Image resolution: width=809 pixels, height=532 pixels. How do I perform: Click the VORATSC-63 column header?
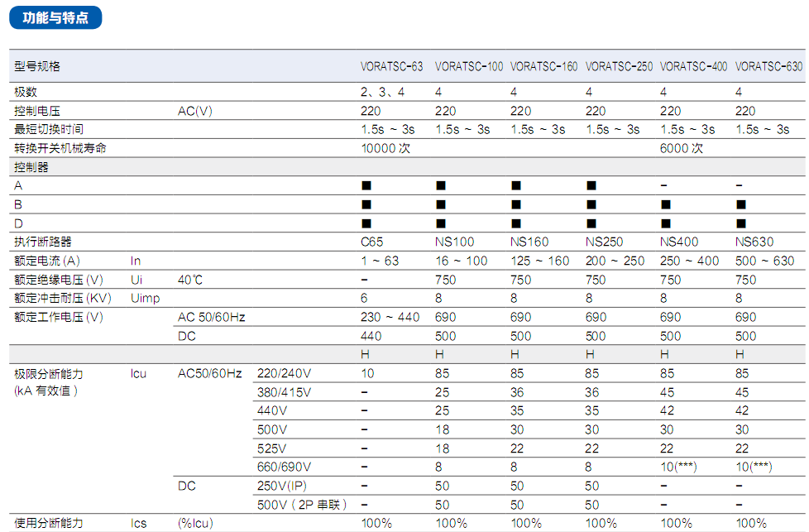(391, 66)
